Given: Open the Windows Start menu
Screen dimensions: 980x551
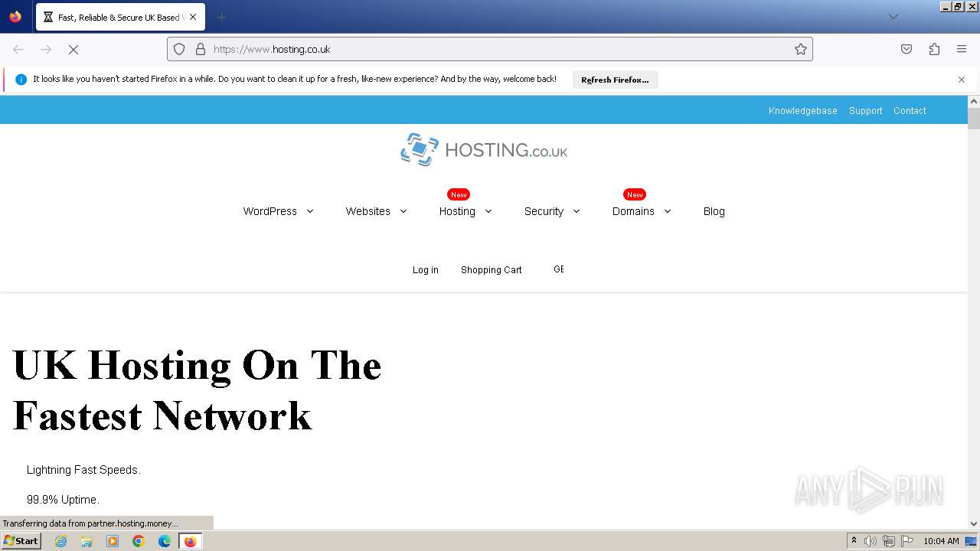Looking at the screenshot, I should tap(21, 540).
